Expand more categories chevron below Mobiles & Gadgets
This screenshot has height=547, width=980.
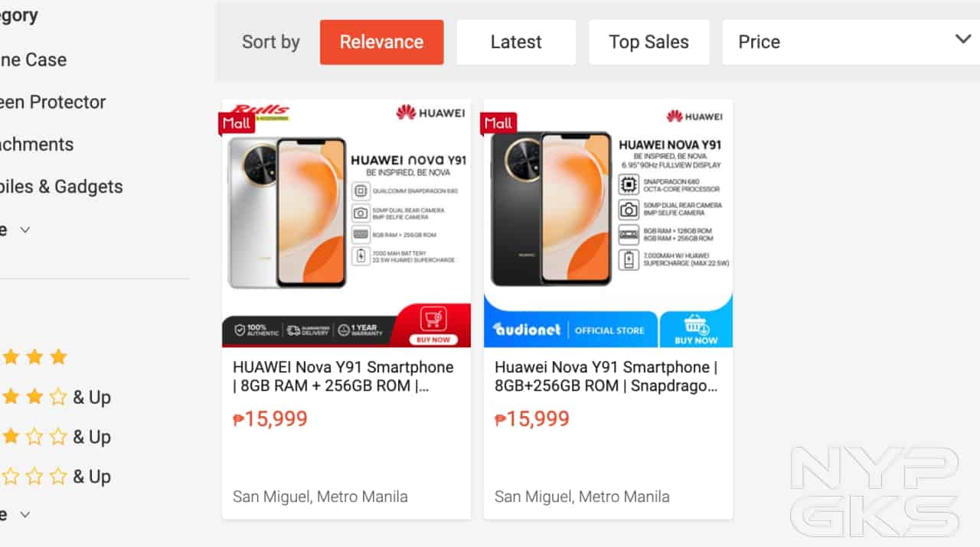[x=24, y=230]
